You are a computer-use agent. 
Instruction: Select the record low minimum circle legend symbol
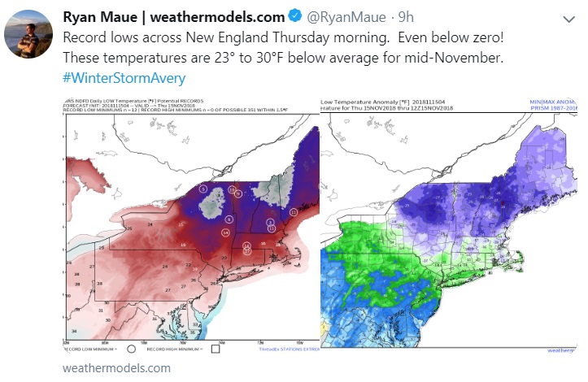[131, 349]
